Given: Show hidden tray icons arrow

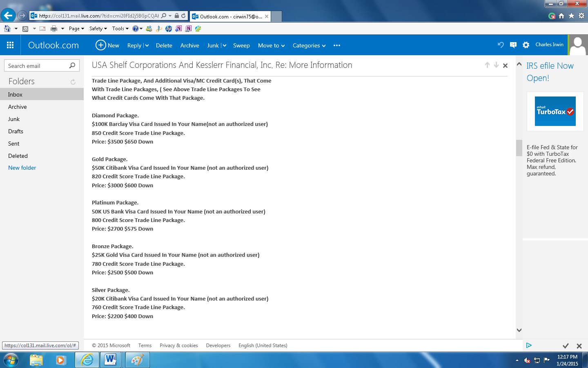Looking at the screenshot, I should point(517,360).
